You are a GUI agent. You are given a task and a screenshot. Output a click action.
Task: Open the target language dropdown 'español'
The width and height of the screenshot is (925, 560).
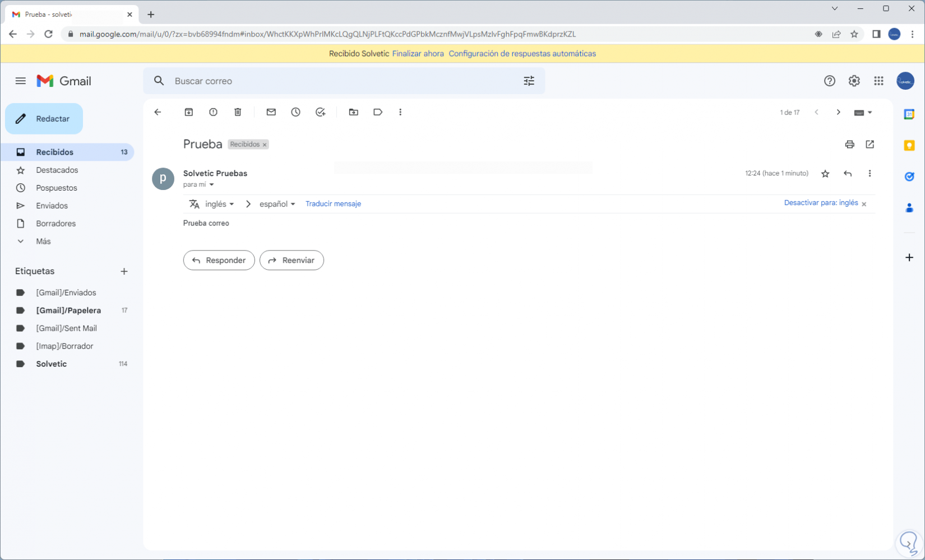277,204
